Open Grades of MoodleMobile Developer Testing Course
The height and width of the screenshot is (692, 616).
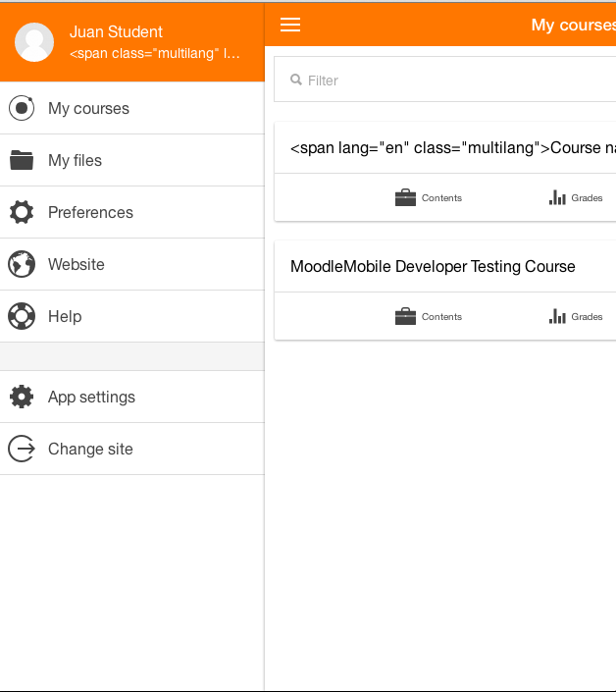[576, 316]
